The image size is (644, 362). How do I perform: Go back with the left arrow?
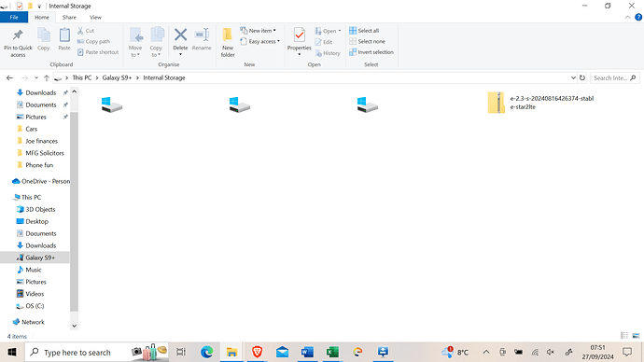pos(10,77)
